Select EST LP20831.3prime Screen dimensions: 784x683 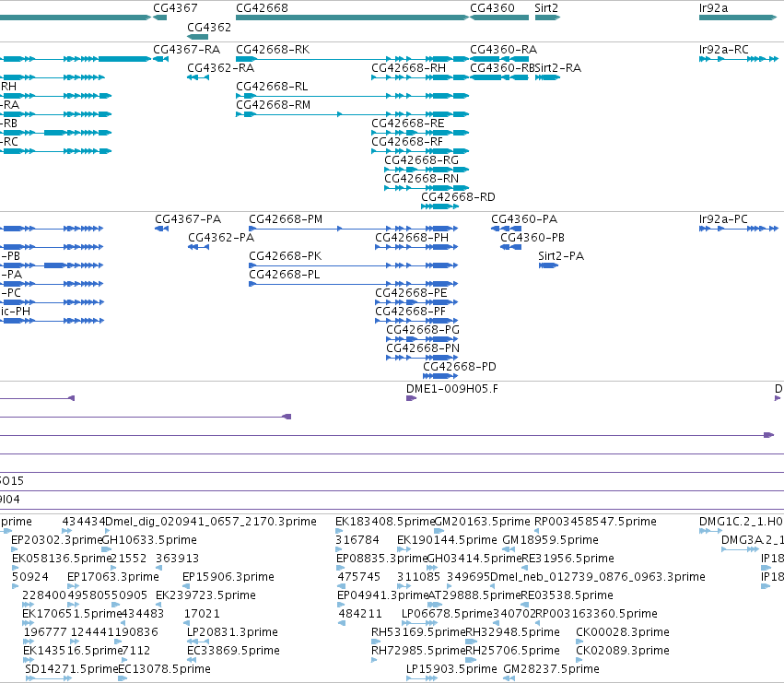point(198,642)
